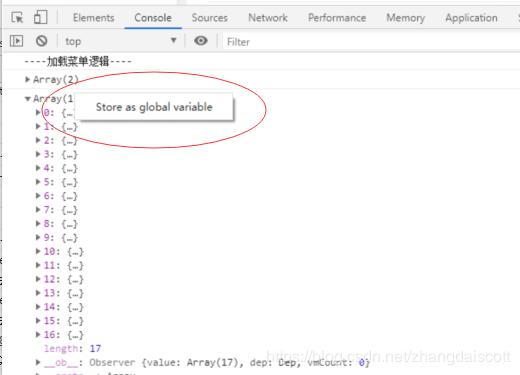Expand array item 9
The image size is (520, 375).
tap(38, 237)
